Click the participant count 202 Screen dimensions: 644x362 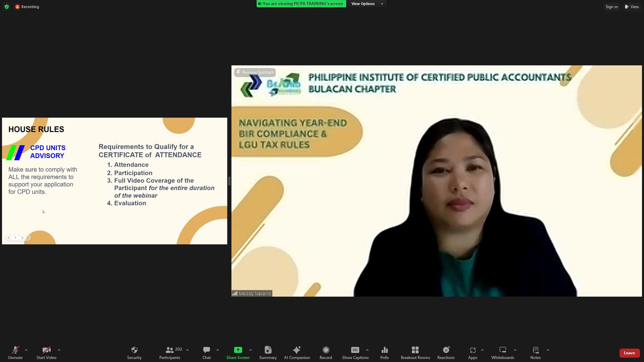[x=178, y=349]
